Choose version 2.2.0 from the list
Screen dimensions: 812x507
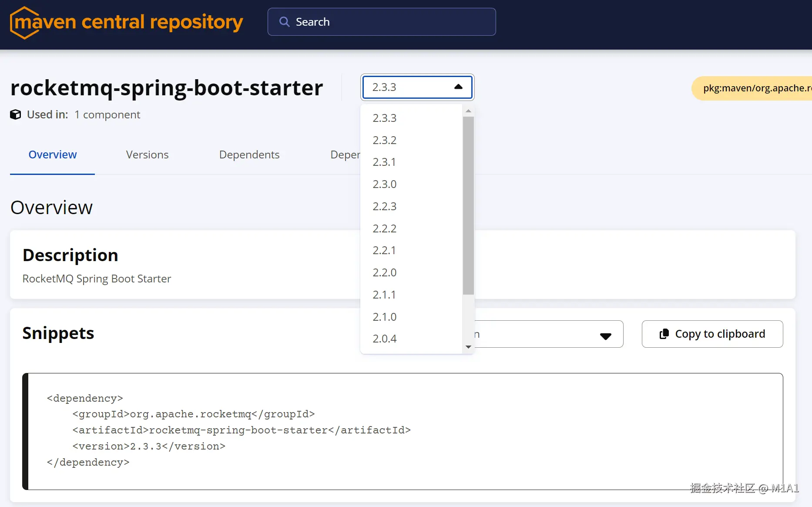tap(411, 272)
